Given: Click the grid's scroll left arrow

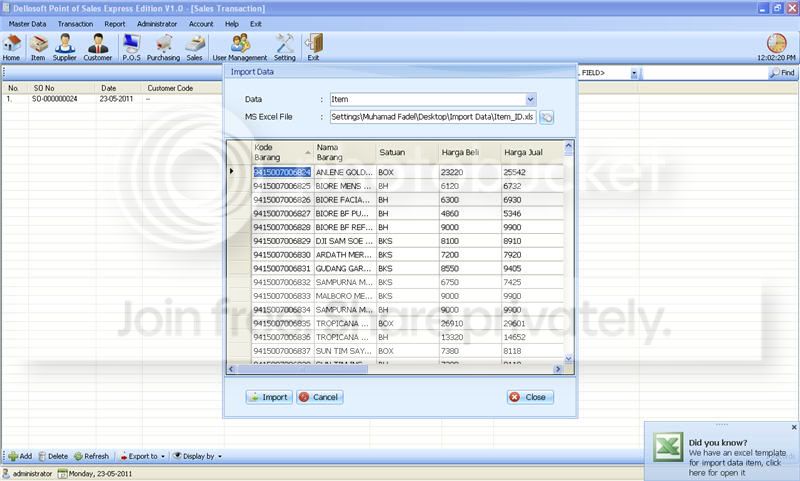Looking at the screenshot, I should tap(231, 369).
